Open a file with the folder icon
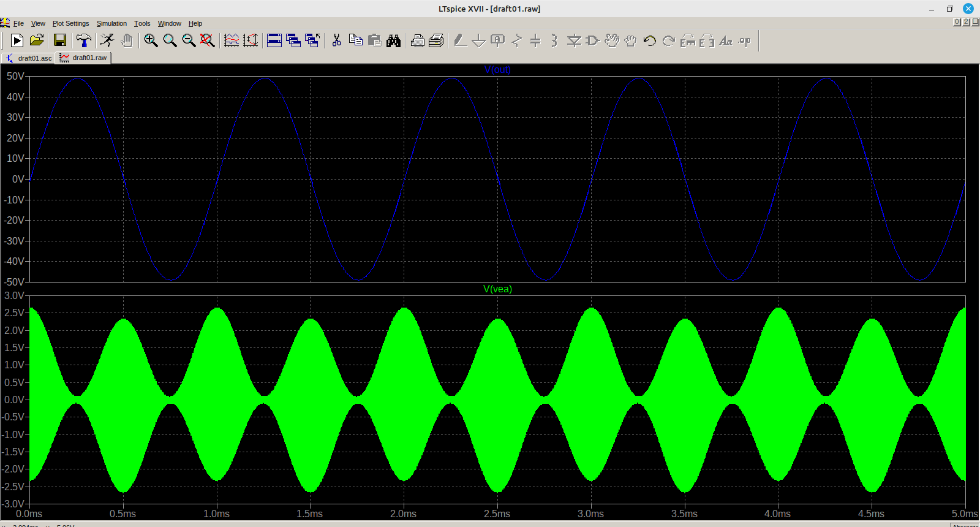 pos(37,40)
